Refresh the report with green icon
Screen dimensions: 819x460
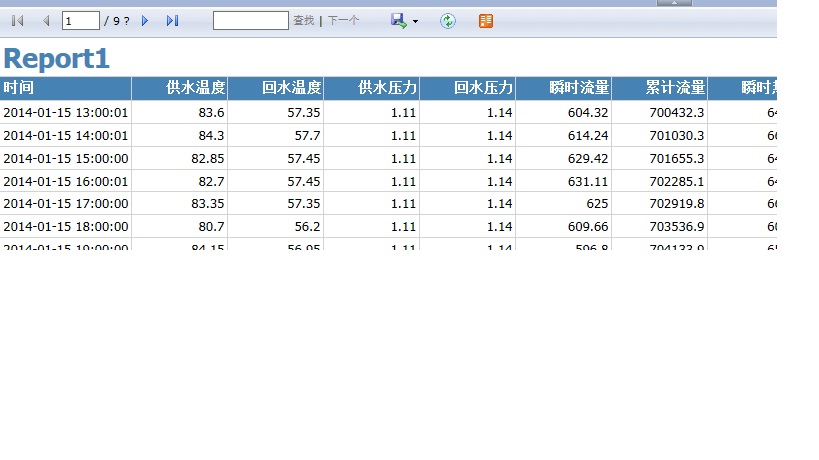(448, 21)
